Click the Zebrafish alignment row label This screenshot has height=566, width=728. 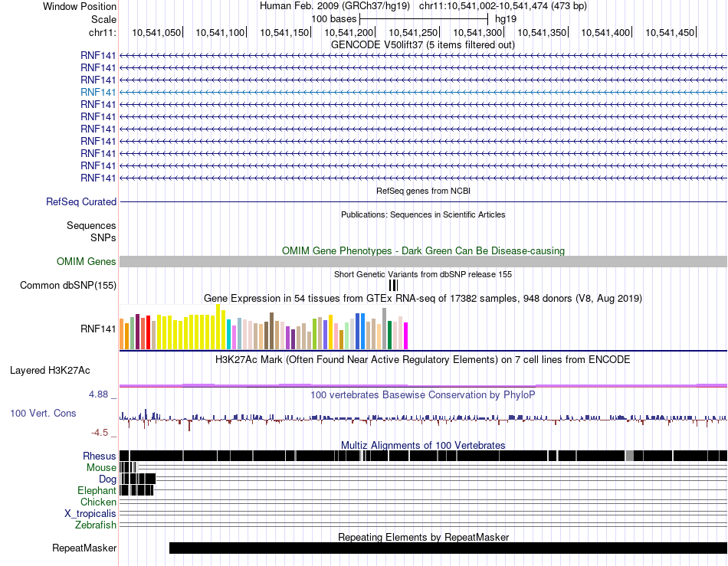96,525
